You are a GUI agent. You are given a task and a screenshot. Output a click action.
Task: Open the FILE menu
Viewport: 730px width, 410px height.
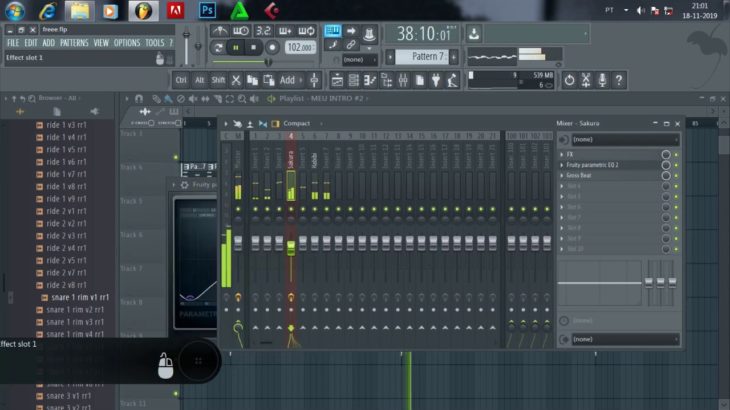coord(13,43)
